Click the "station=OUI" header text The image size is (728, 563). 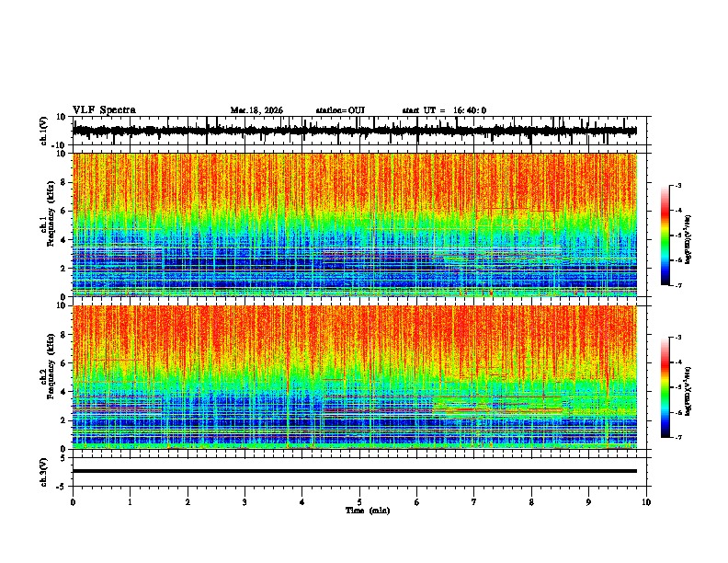click(340, 110)
